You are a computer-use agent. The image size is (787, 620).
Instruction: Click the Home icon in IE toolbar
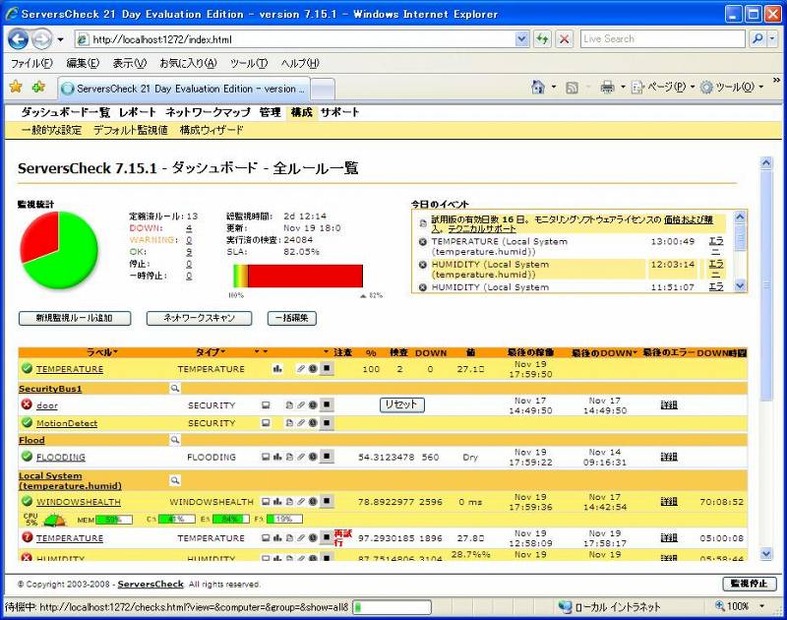coord(538,87)
